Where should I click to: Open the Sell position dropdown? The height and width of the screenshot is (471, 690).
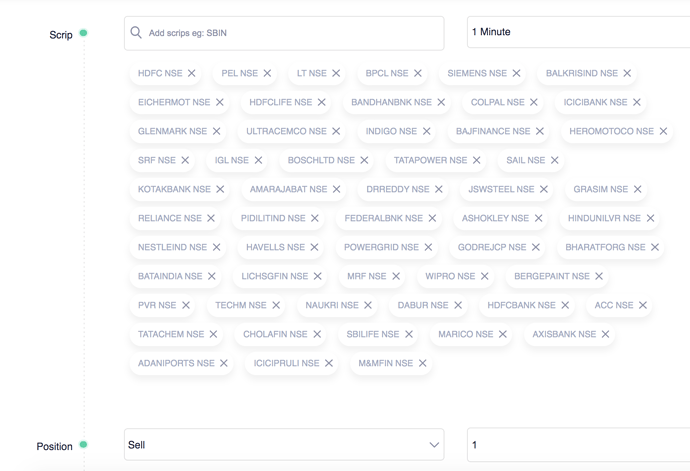point(284,445)
